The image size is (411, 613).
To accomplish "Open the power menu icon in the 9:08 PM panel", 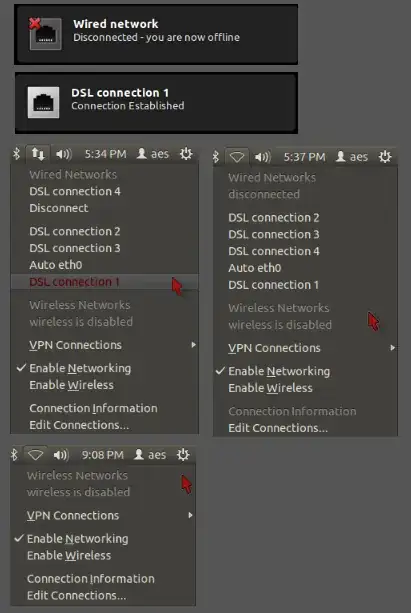I will pyautogui.click(x=183, y=455).
